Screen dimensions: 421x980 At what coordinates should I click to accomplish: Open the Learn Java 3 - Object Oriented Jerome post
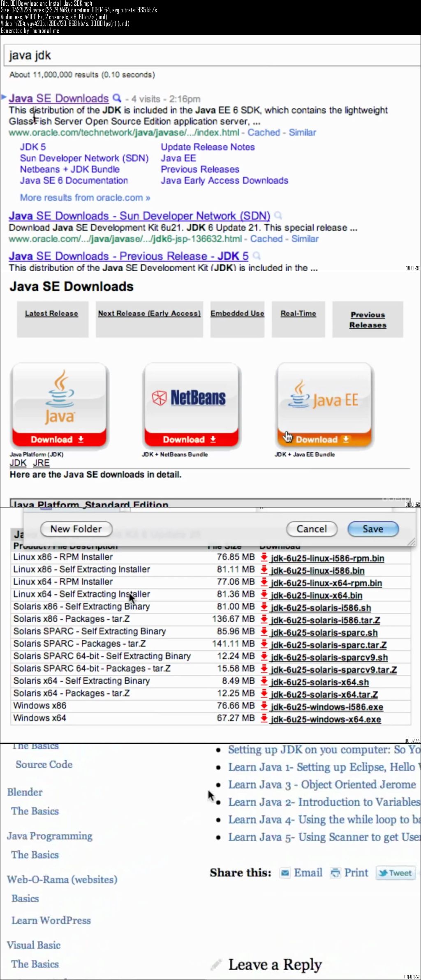point(322,784)
